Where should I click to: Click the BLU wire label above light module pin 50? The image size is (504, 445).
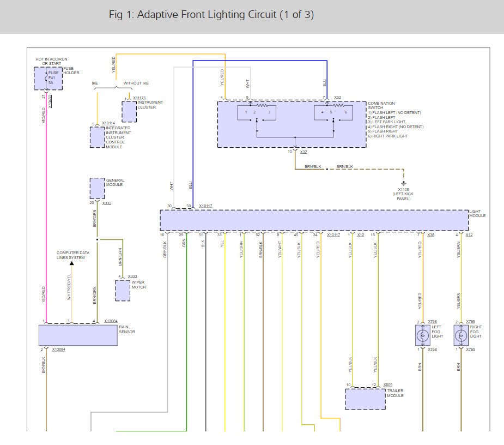pos(190,185)
